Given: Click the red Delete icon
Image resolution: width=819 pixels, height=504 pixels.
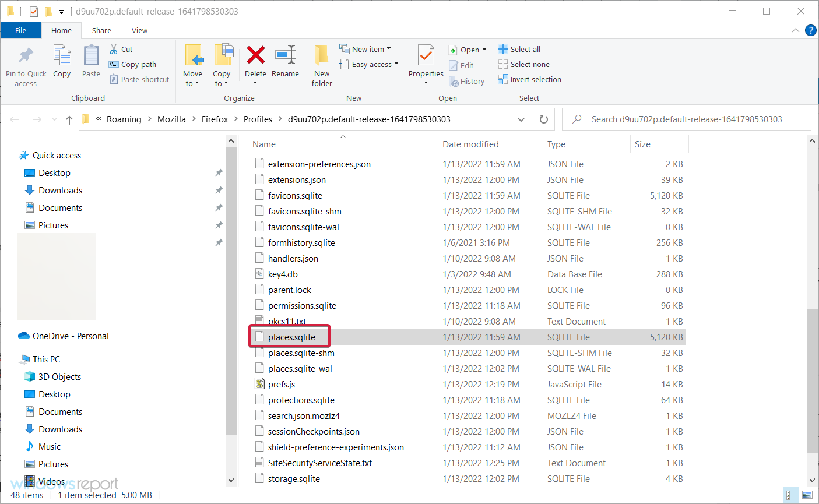Looking at the screenshot, I should 255,55.
